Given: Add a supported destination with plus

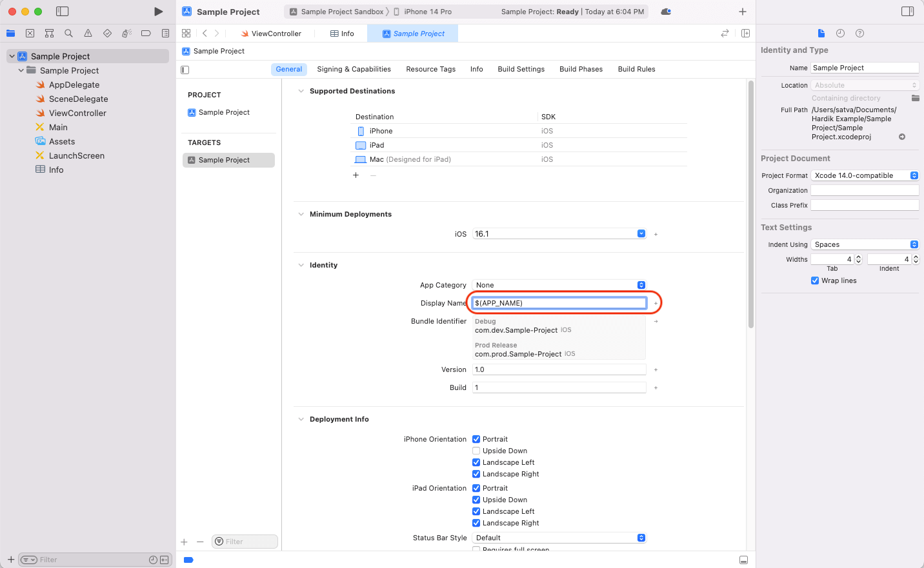Looking at the screenshot, I should [356, 175].
